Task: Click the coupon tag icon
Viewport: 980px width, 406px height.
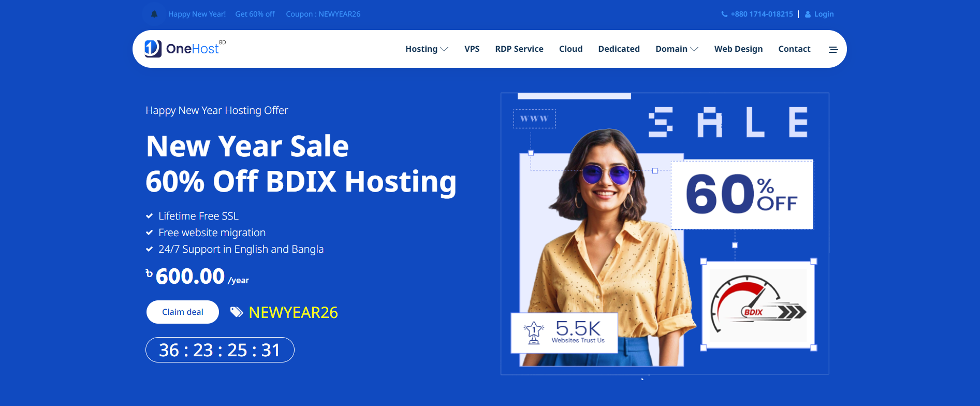Action: [x=237, y=312]
